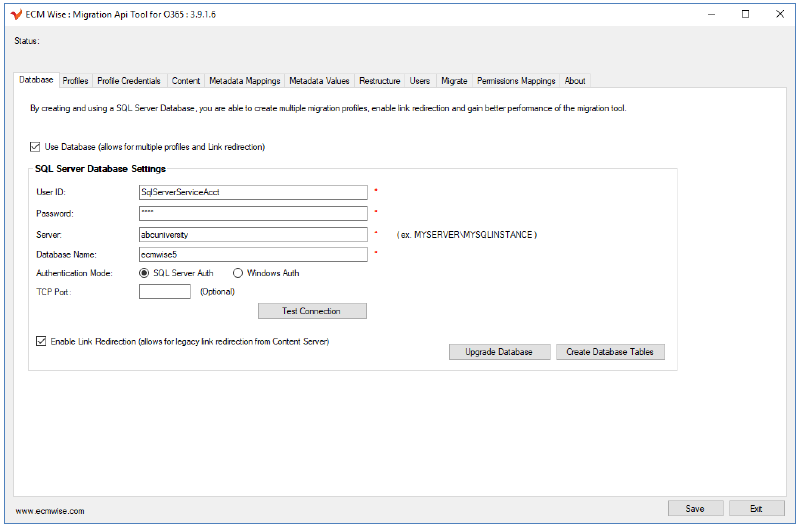Open the Metadata Mappings tab
The width and height of the screenshot is (798, 530).
pyautogui.click(x=244, y=81)
